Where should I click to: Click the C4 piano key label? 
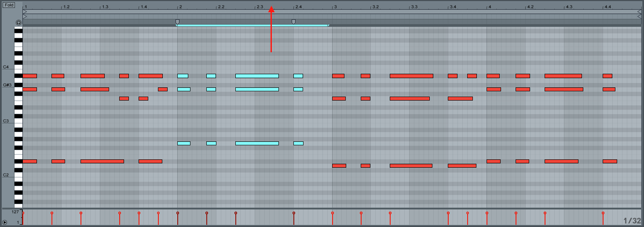point(6,67)
